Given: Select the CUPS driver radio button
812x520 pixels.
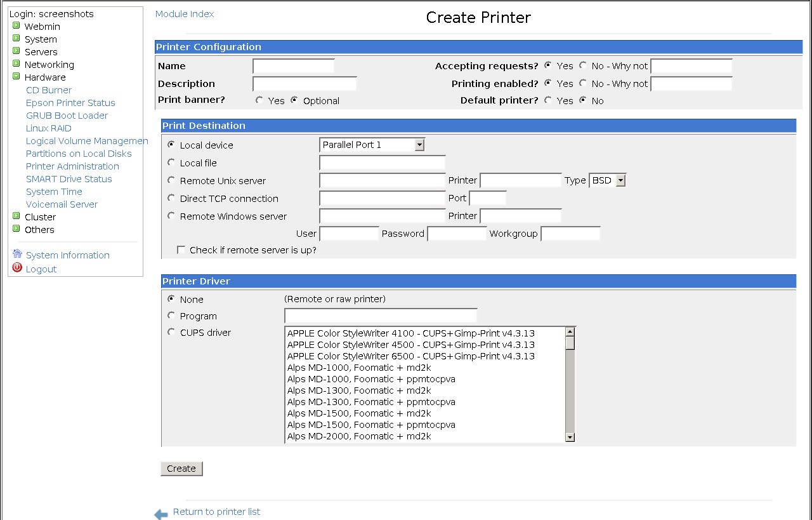Looking at the screenshot, I should pyautogui.click(x=171, y=332).
